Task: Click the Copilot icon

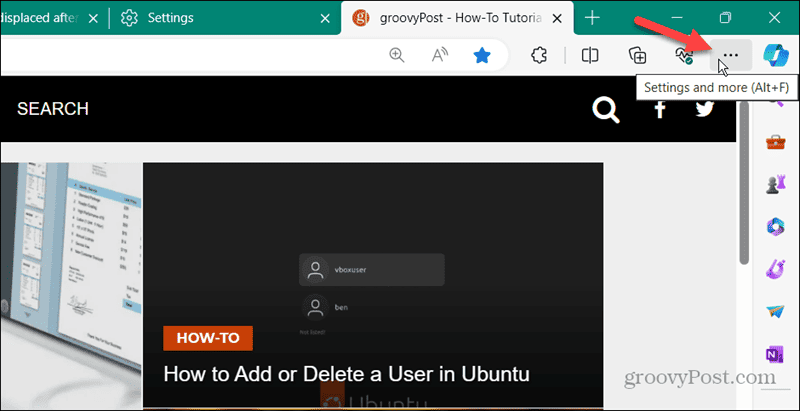Action: [x=776, y=55]
